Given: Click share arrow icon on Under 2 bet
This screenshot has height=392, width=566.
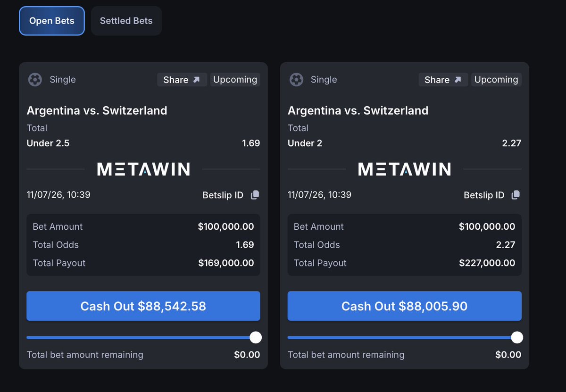Looking at the screenshot, I should click(x=458, y=80).
